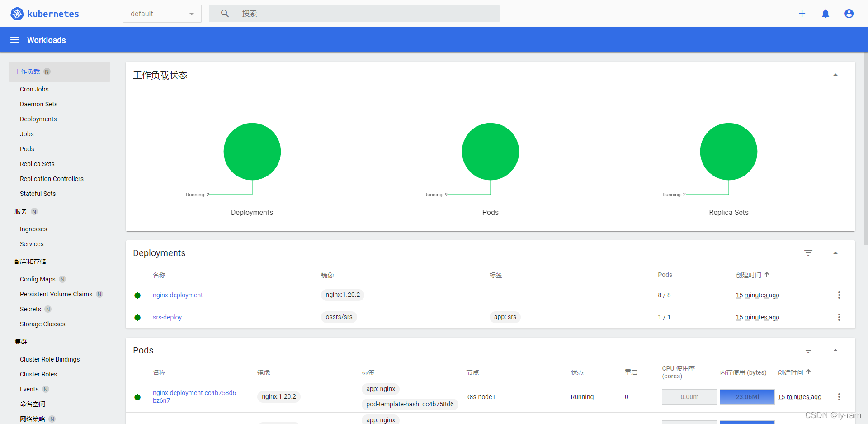
Task: Open the srs-deploy link
Action: tap(167, 317)
